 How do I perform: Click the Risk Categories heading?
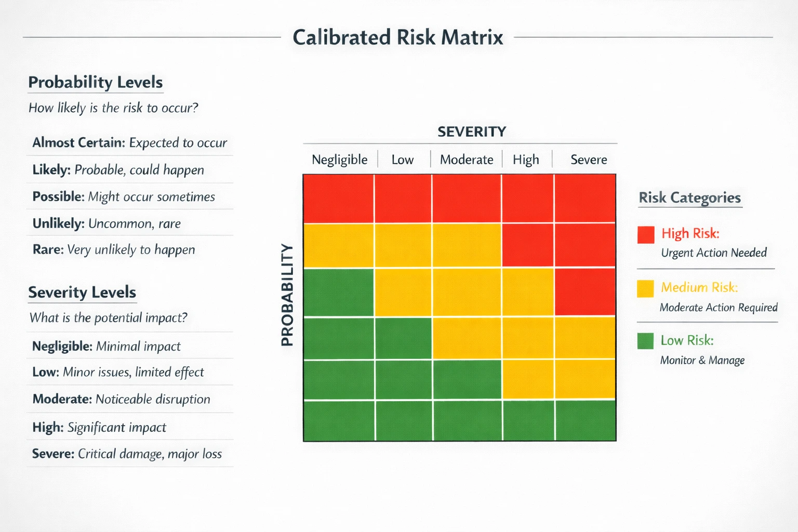coord(689,197)
